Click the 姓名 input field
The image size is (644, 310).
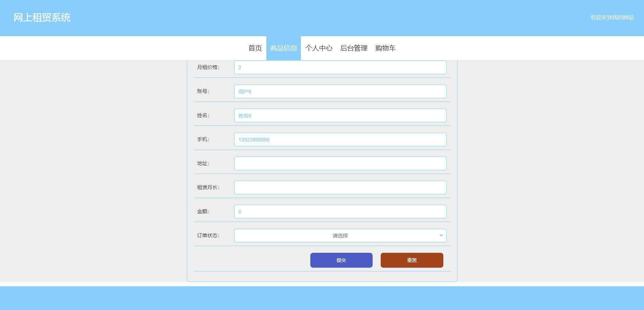[x=340, y=115]
